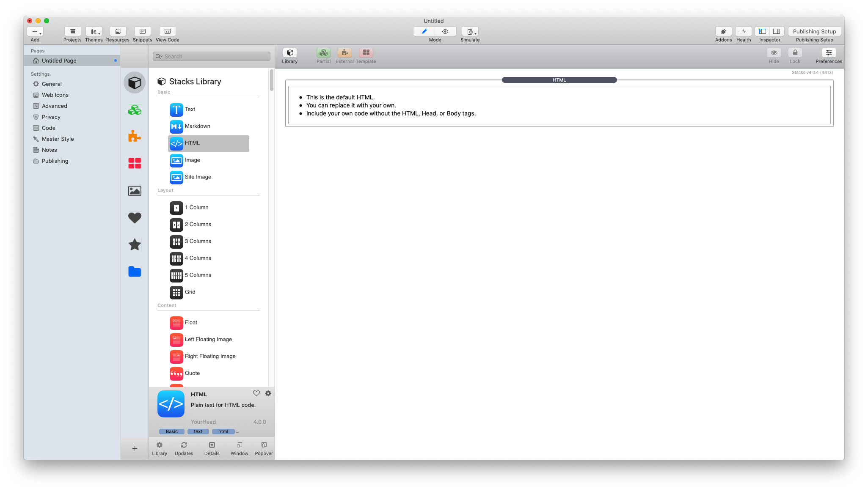The height and width of the screenshot is (491, 868).
Task: Open the Publishing section in sidebar
Action: tap(72, 161)
